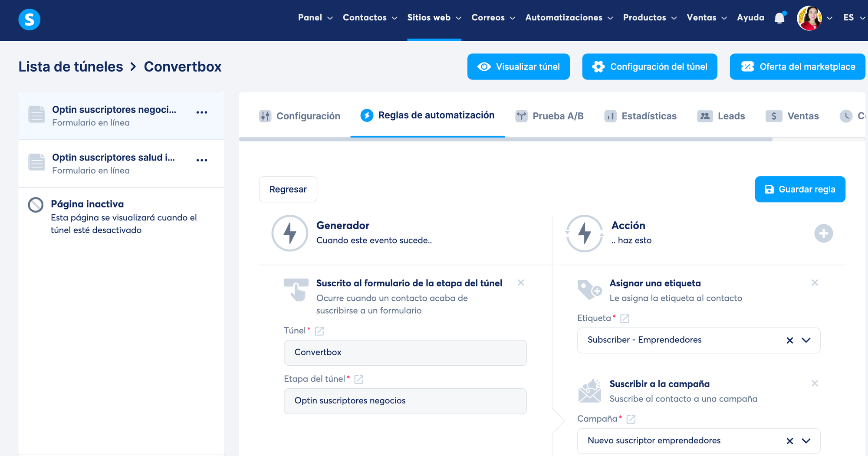The height and width of the screenshot is (456, 868).
Task: Click the systeme.io S logo
Action: [x=30, y=20]
